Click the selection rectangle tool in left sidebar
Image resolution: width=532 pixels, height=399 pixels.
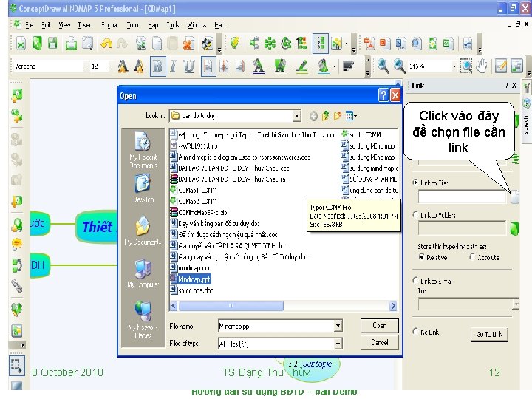[x=16, y=366]
